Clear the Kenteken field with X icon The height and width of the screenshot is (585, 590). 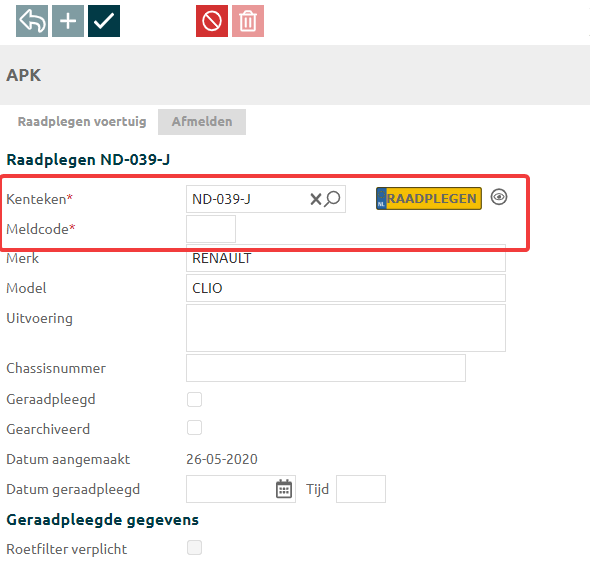click(x=316, y=199)
